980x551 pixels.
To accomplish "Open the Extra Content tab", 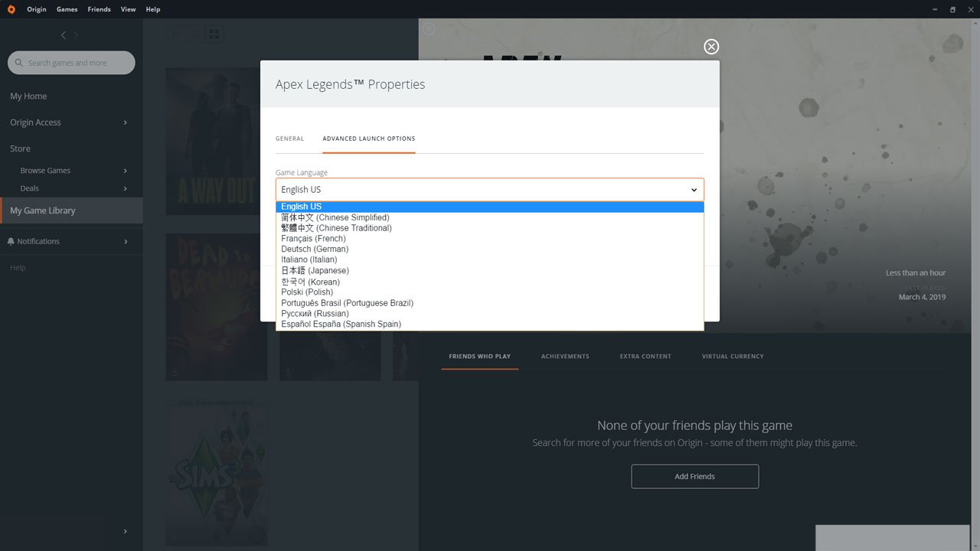I will tap(645, 357).
